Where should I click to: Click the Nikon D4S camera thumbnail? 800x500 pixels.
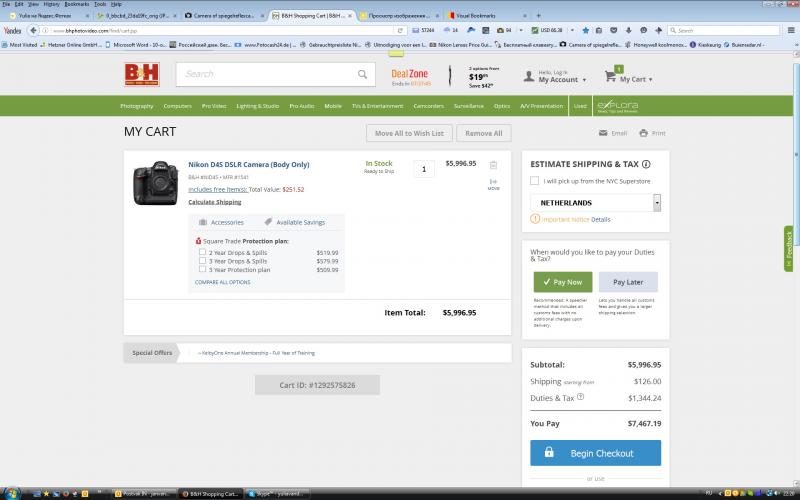(x=156, y=183)
